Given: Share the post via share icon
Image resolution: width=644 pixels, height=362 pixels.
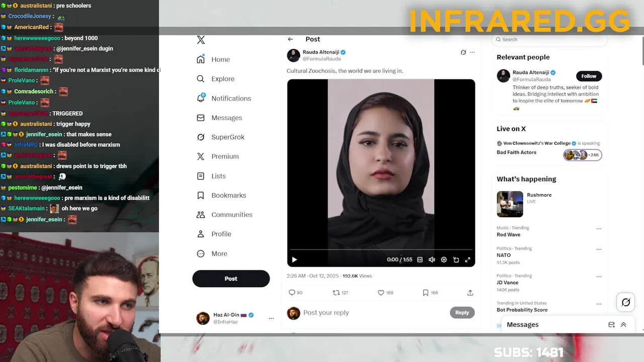Looking at the screenshot, I should (x=470, y=293).
